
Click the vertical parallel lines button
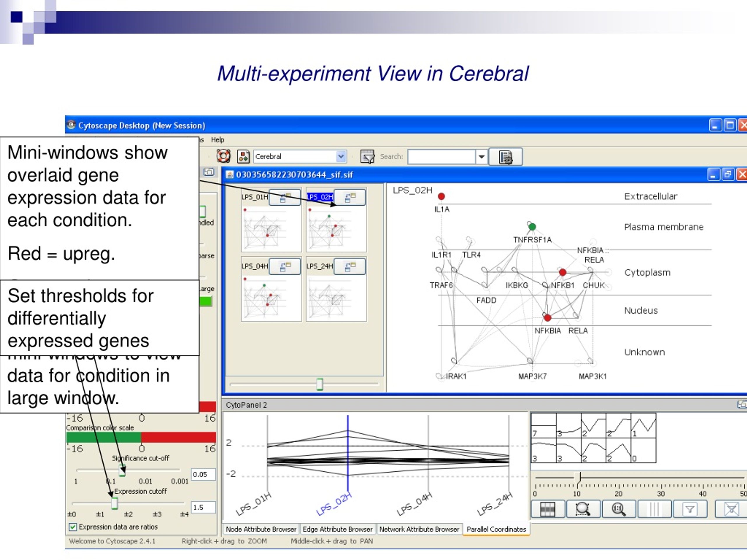654,509
